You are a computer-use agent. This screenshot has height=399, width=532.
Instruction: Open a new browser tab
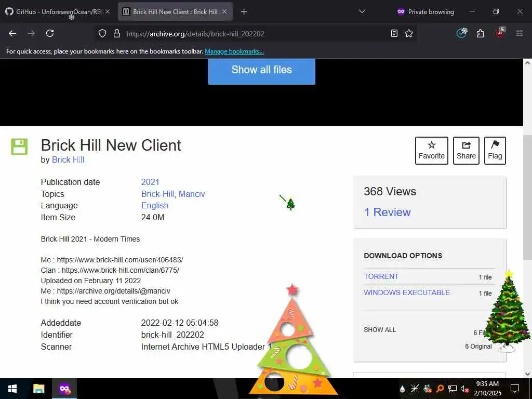pos(244,12)
